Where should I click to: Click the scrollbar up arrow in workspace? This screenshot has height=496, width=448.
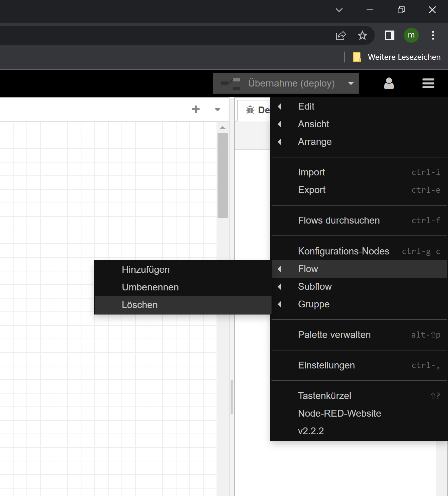pos(223,128)
